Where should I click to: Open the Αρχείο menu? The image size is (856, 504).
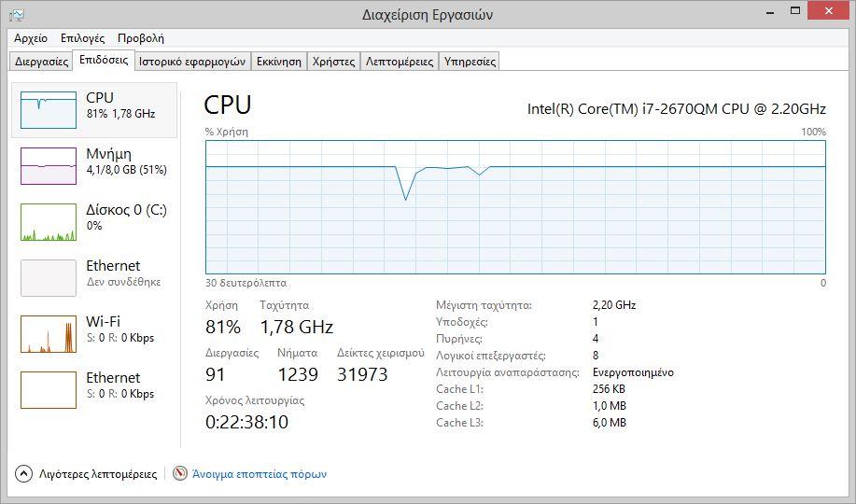(x=31, y=38)
